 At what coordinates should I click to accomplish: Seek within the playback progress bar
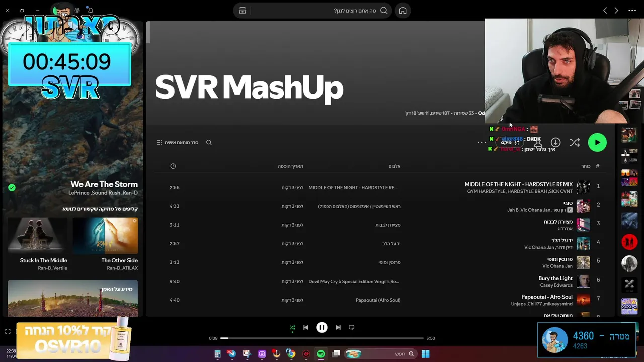[x=322, y=338]
